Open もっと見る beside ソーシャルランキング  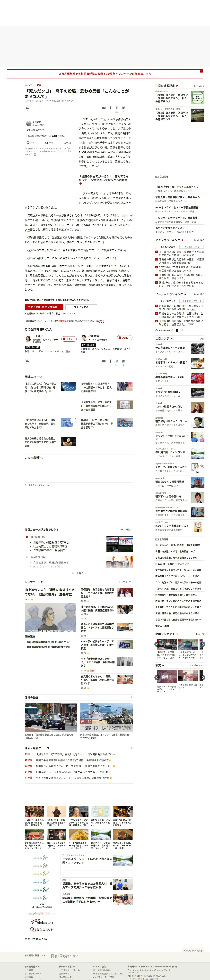[199, 294]
